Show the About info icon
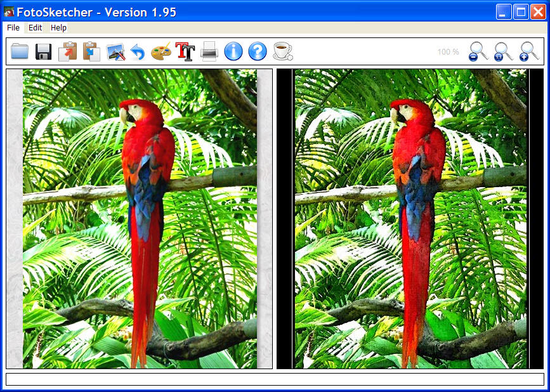The height and width of the screenshot is (392, 550). [x=233, y=51]
